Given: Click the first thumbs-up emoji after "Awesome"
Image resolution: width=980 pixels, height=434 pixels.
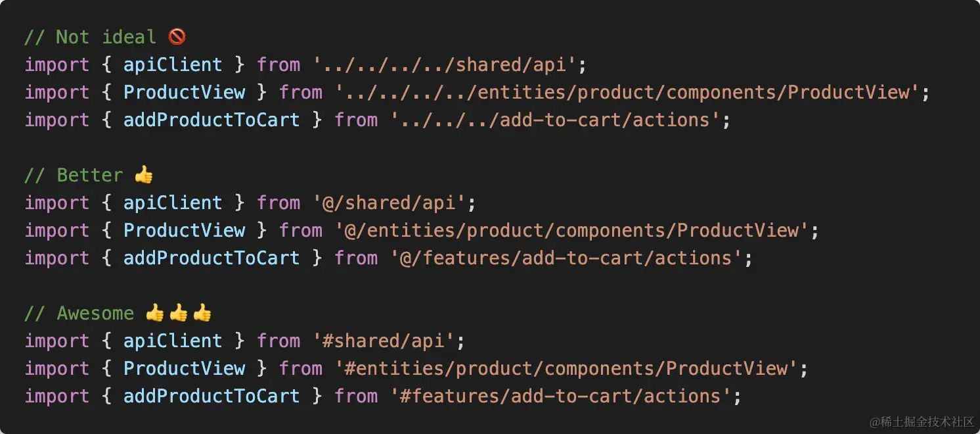Looking at the screenshot, I should point(154,313).
